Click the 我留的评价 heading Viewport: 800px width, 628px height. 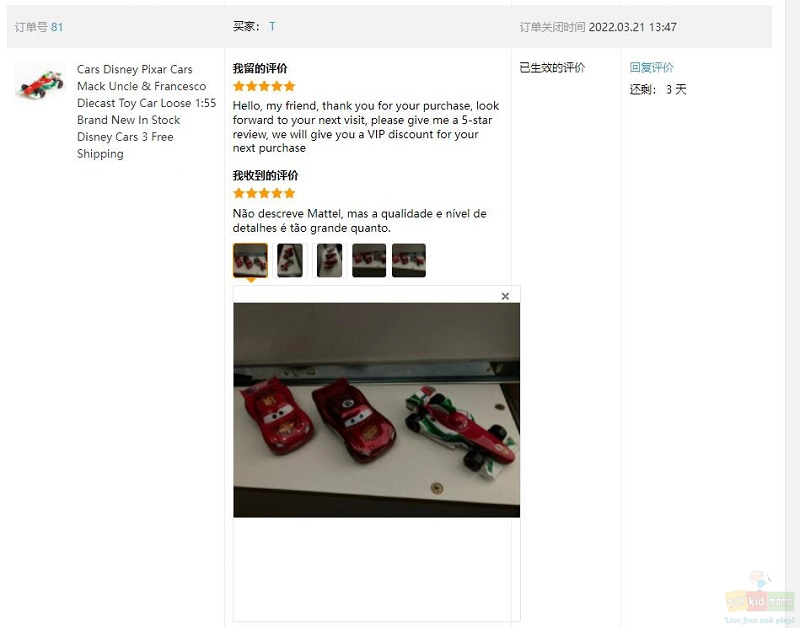260,68
